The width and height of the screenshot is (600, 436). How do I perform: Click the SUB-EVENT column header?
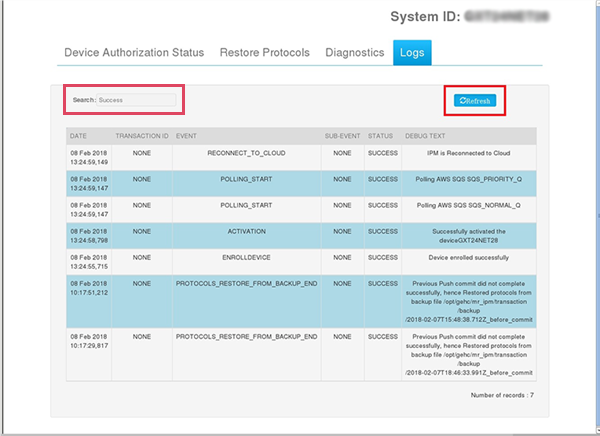click(342, 136)
